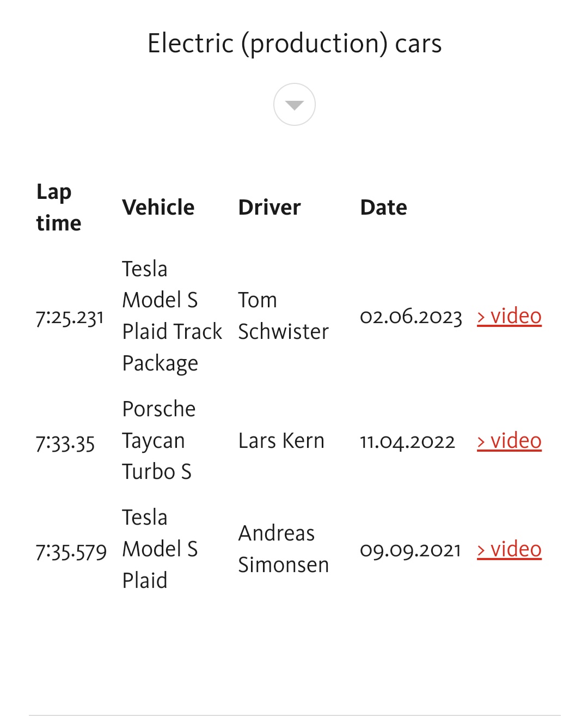Select the 7:33.35 lap time cell
Screen dimensions: 588x716
65,442
